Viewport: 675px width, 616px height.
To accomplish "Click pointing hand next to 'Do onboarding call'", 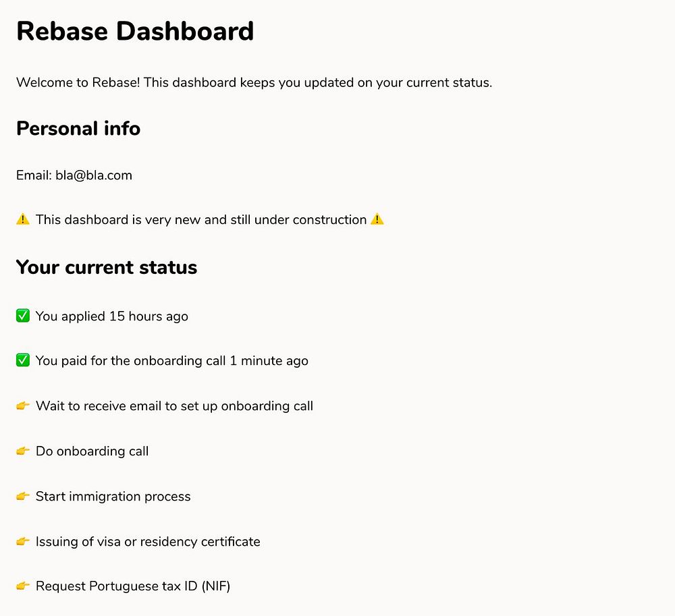I will (23, 451).
